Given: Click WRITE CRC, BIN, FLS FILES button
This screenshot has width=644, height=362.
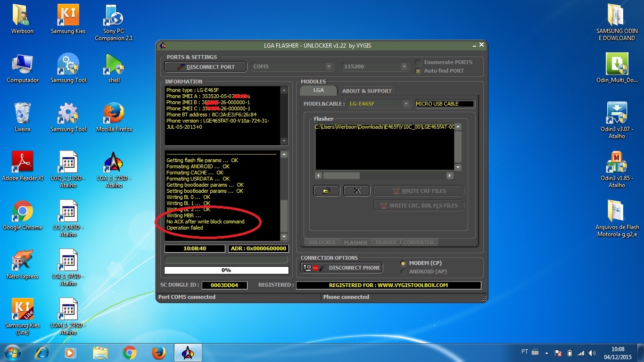Looking at the screenshot, I should click(x=419, y=206).
